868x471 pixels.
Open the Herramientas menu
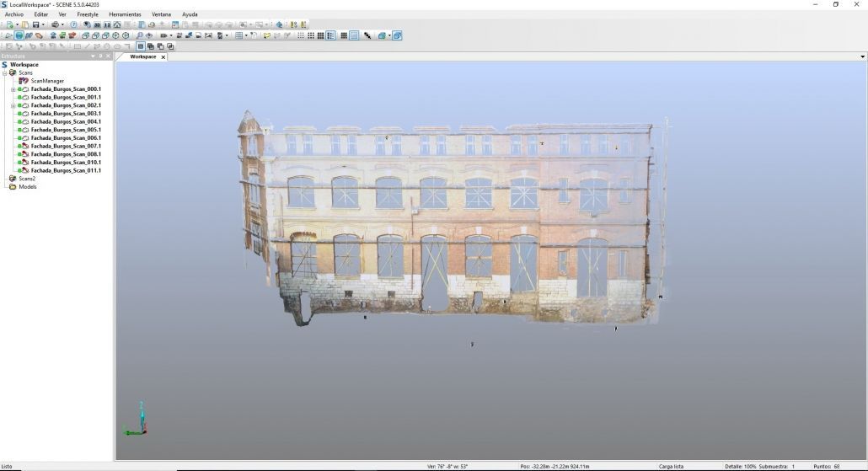(x=125, y=14)
